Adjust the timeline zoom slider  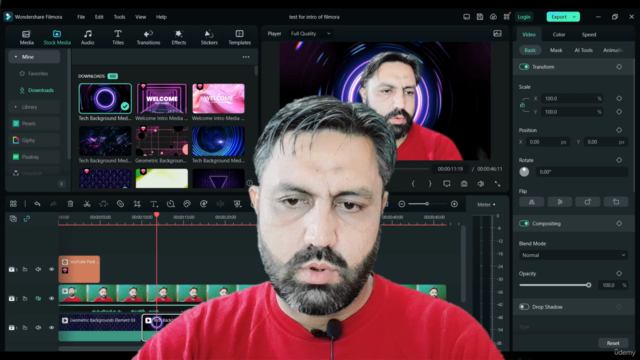coord(427,204)
